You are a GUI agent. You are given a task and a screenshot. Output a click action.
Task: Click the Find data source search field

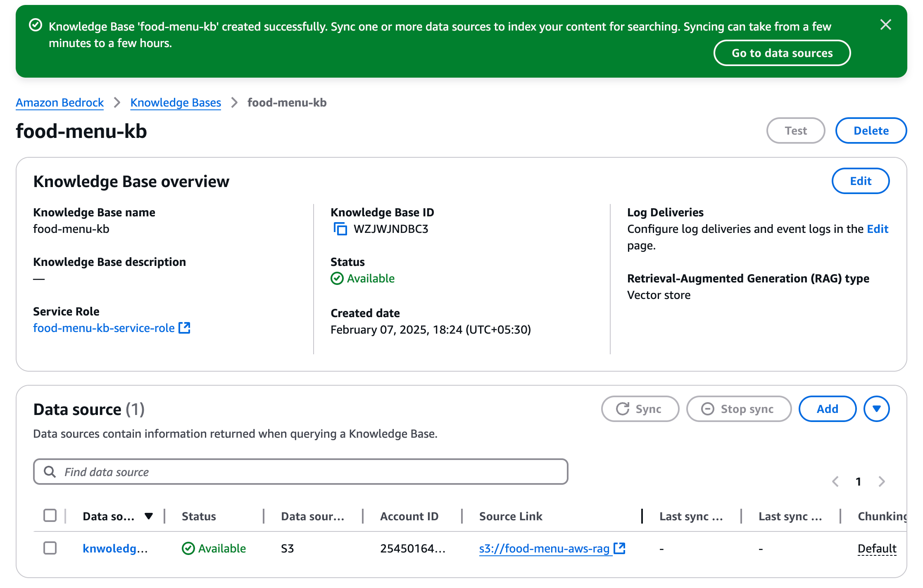coord(300,472)
